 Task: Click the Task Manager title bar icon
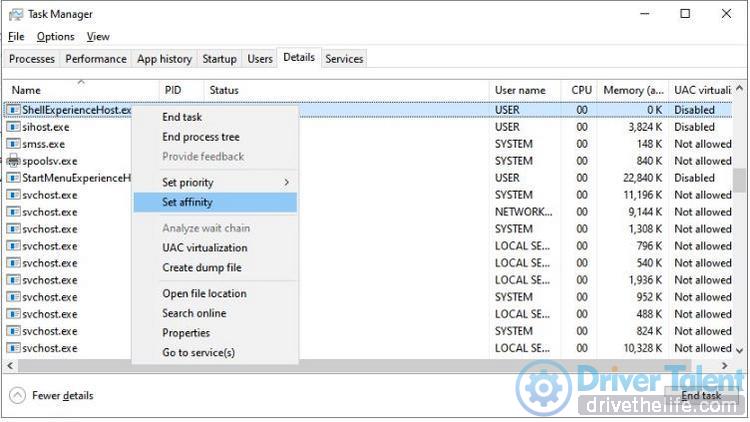15,14
